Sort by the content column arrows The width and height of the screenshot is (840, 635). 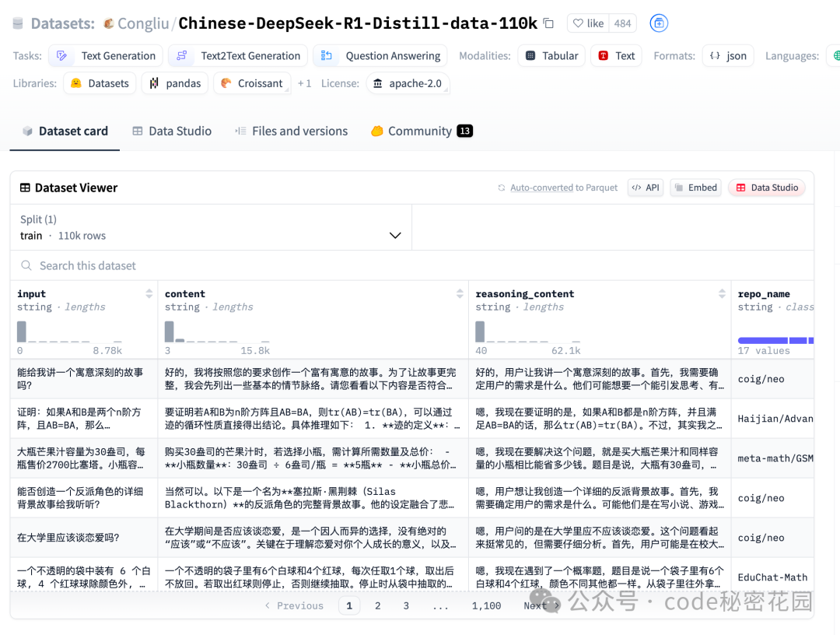pyautogui.click(x=460, y=293)
